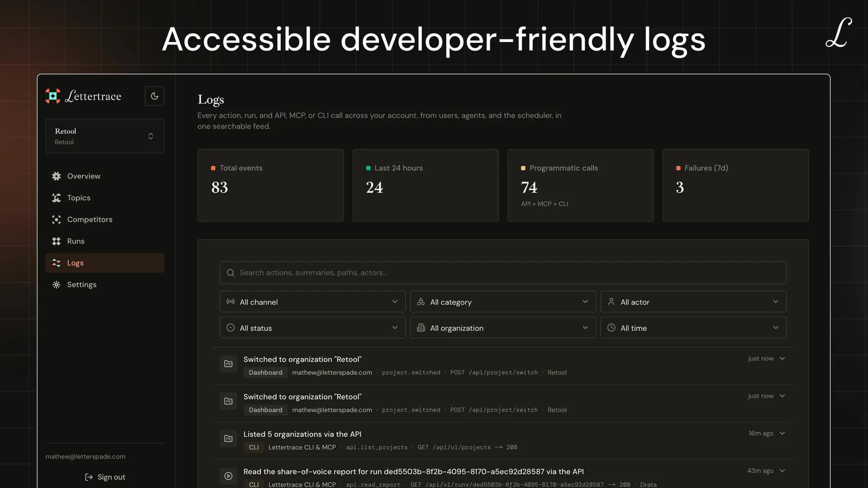Screen dimensions: 868x488
Task: Open the All time filter dropdown
Action: pyautogui.click(x=693, y=328)
